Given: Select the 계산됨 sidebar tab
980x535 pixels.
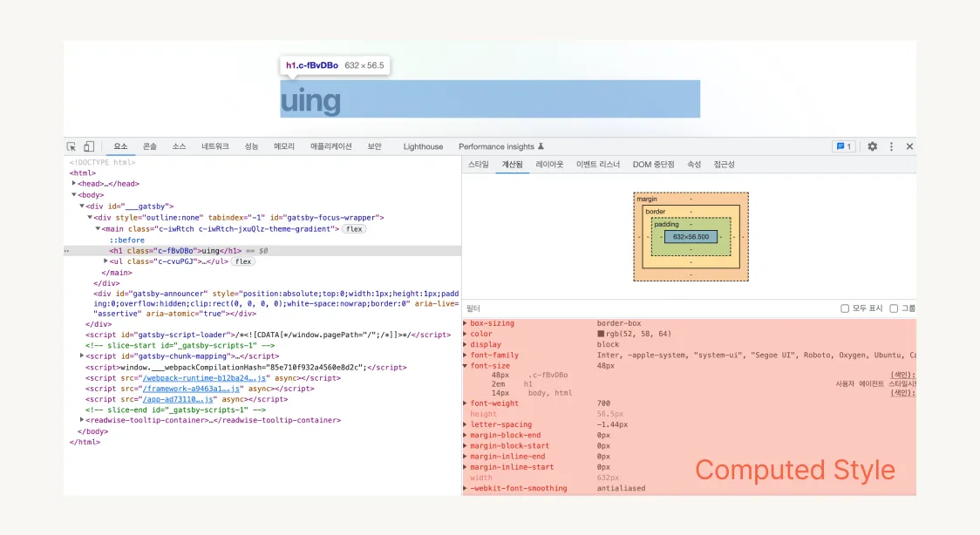Looking at the screenshot, I should [x=512, y=165].
